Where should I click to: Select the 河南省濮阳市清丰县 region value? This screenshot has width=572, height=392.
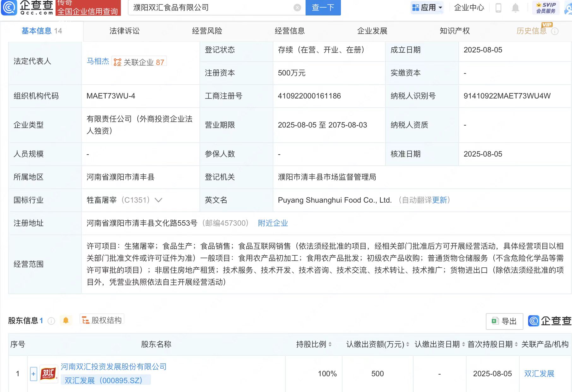pyautogui.click(x=120, y=177)
